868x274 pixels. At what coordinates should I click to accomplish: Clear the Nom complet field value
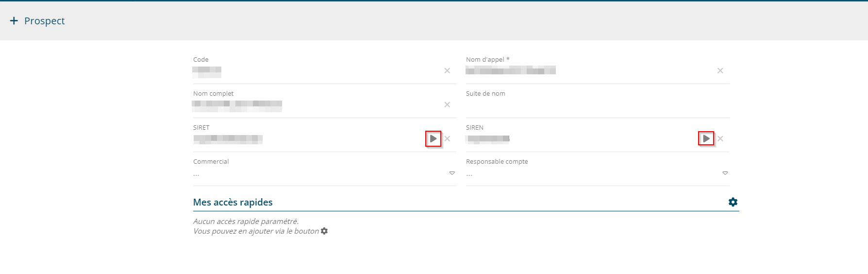447,105
